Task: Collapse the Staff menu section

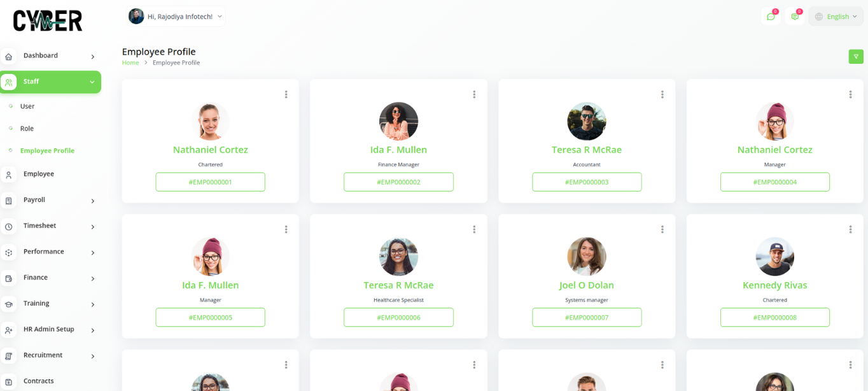Action: [92, 82]
